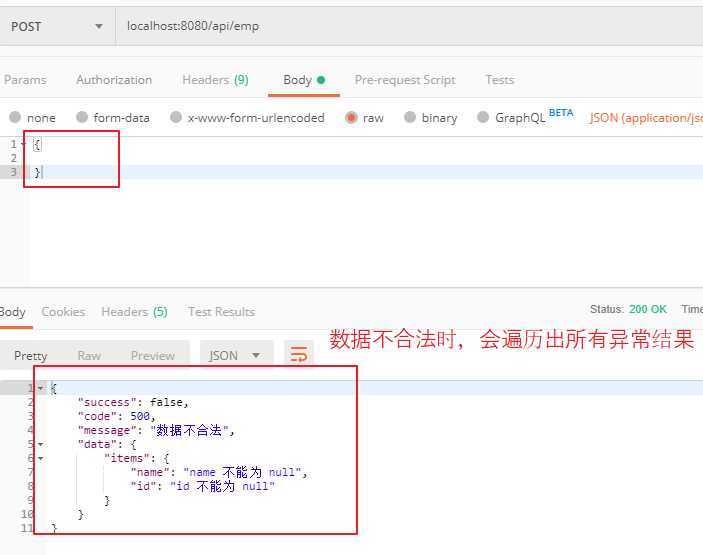The height and width of the screenshot is (555, 703).
Task: Toggle the response line wrap icon
Action: point(299,354)
